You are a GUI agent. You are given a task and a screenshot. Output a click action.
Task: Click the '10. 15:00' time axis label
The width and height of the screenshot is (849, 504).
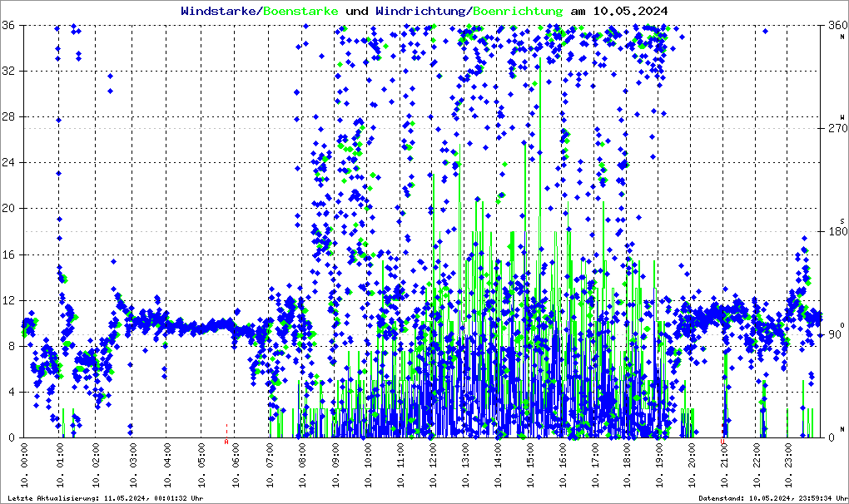[x=531, y=466]
